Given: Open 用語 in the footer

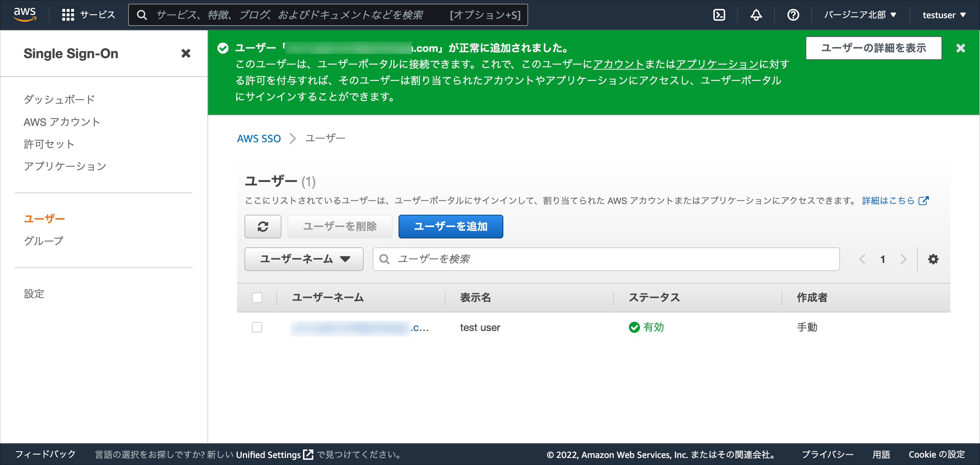Looking at the screenshot, I should click(x=881, y=454).
